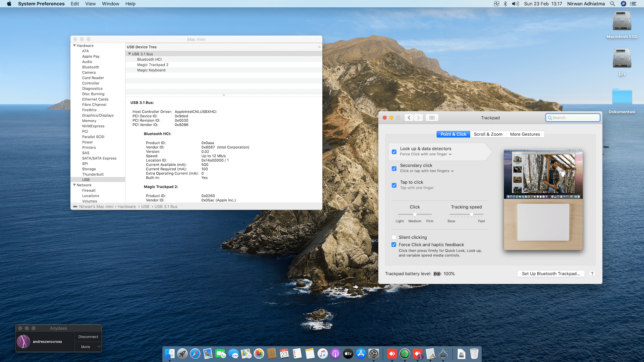Open Trackpad help question mark button

pos(592,274)
